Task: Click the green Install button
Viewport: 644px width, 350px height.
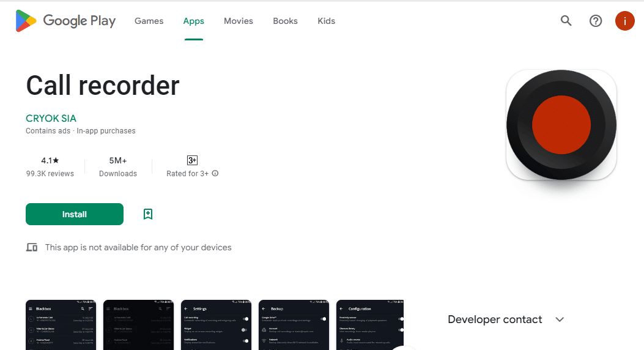Action: tap(75, 214)
